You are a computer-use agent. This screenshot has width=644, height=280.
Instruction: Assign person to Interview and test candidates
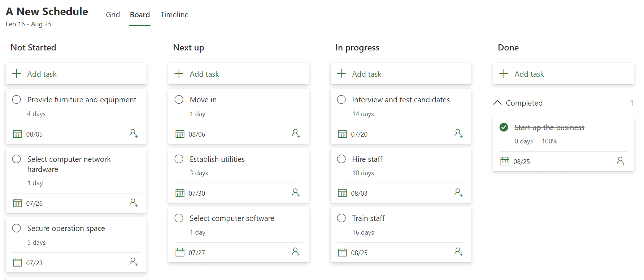click(x=458, y=134)
